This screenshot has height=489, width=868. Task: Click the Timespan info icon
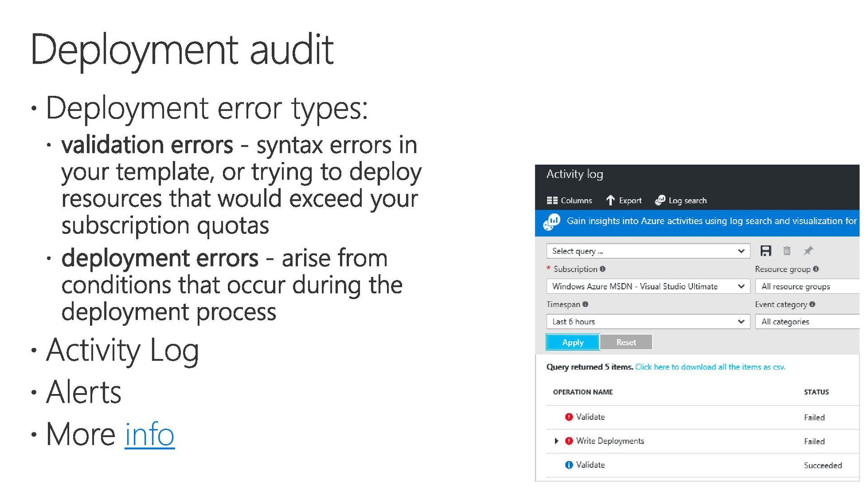tap(585, 304)
